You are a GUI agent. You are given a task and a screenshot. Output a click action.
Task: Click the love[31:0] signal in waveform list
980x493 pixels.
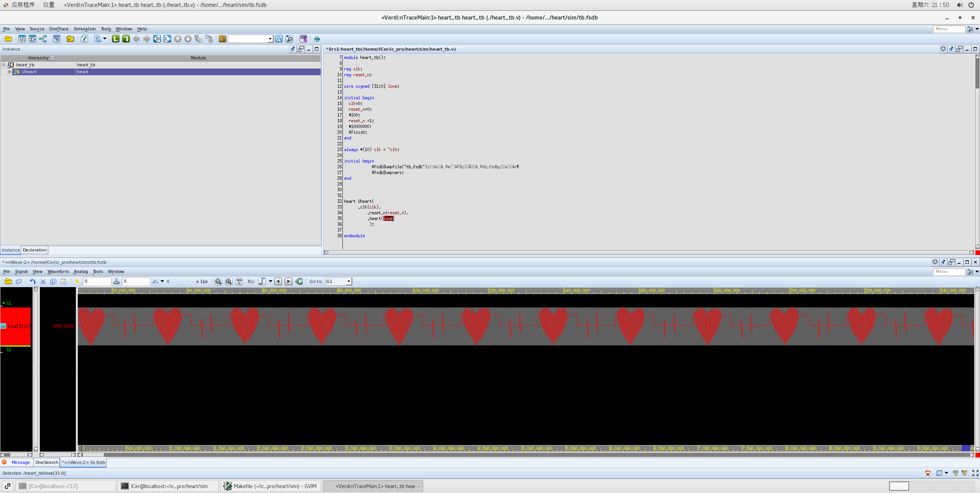(x=18, y=326)
